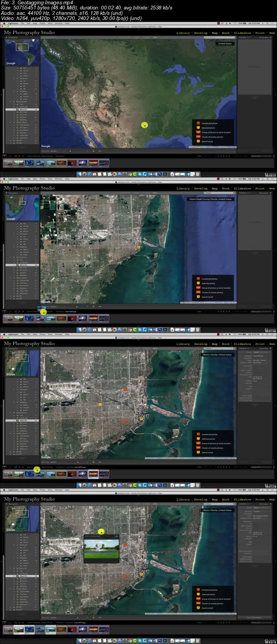Show the next photo in the fourth frame's popup
The height and width of the screenshot is (644, 277).
[118, 549]
